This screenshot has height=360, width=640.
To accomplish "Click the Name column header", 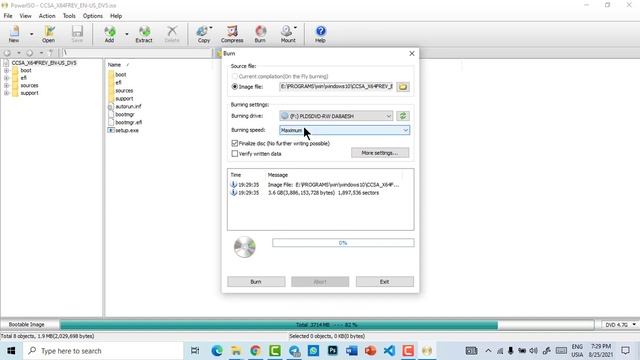I will tap(114, 65).
